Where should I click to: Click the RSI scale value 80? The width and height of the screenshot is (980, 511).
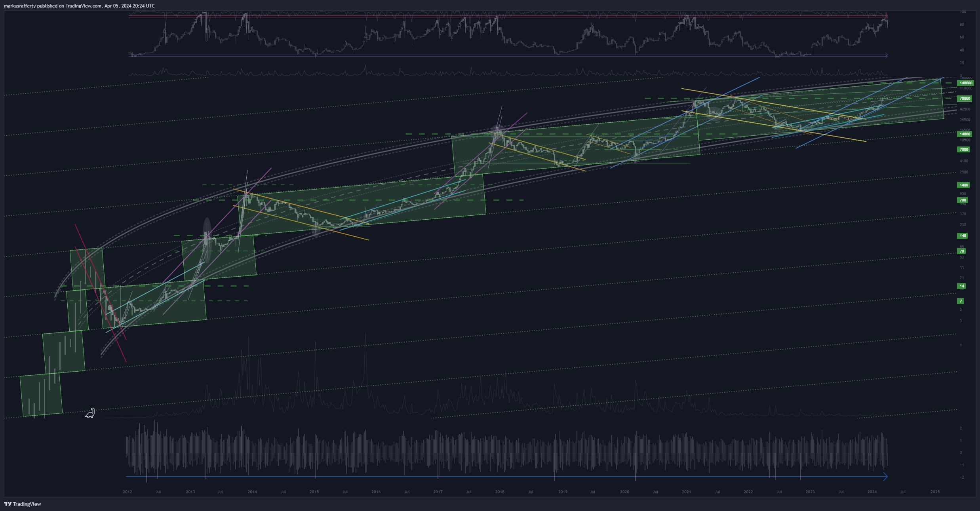pyautogui.click(x=962, y=25)
